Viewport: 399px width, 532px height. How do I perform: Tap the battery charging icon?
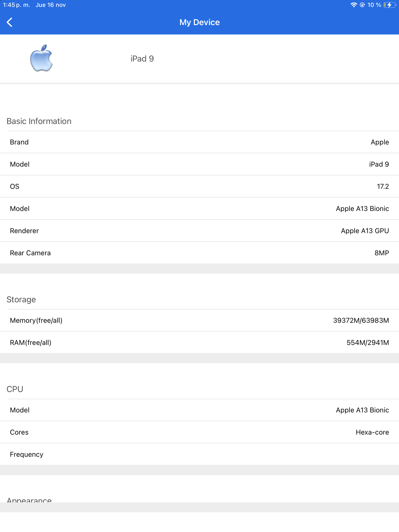390,5
